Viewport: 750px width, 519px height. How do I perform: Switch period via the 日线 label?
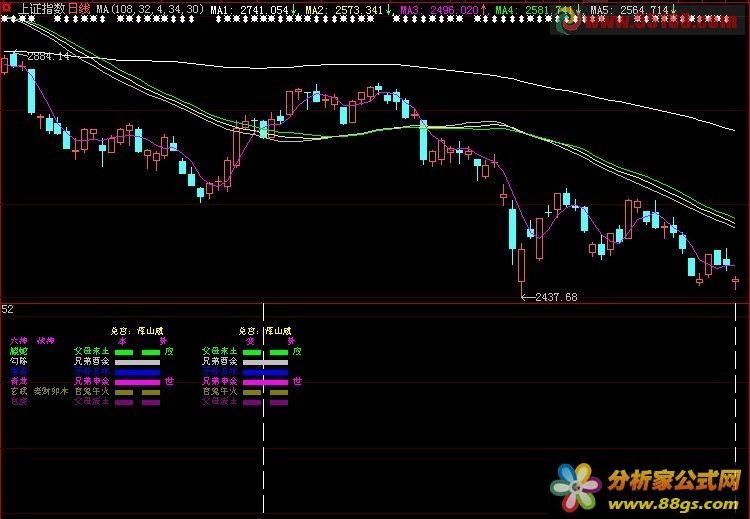point(78,9)
